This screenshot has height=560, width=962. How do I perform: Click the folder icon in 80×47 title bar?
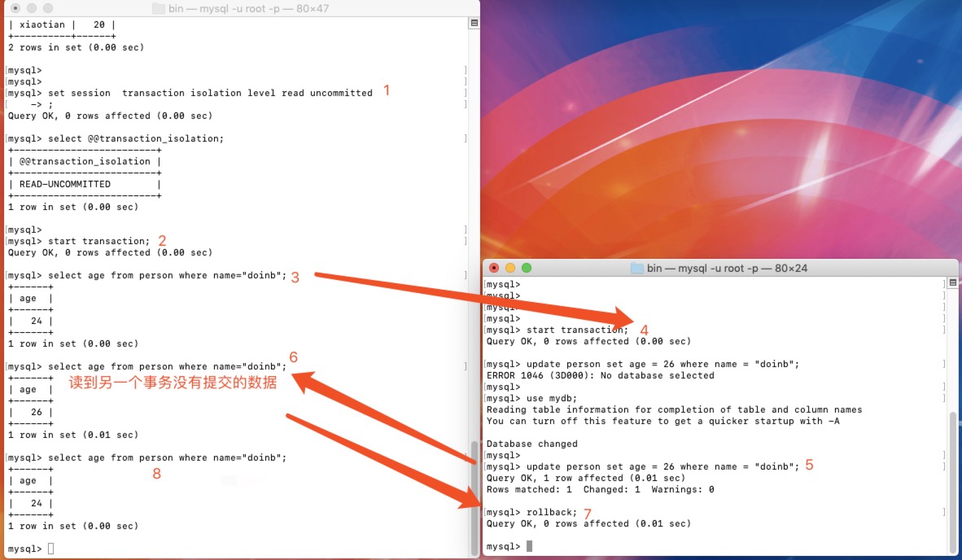158,8
